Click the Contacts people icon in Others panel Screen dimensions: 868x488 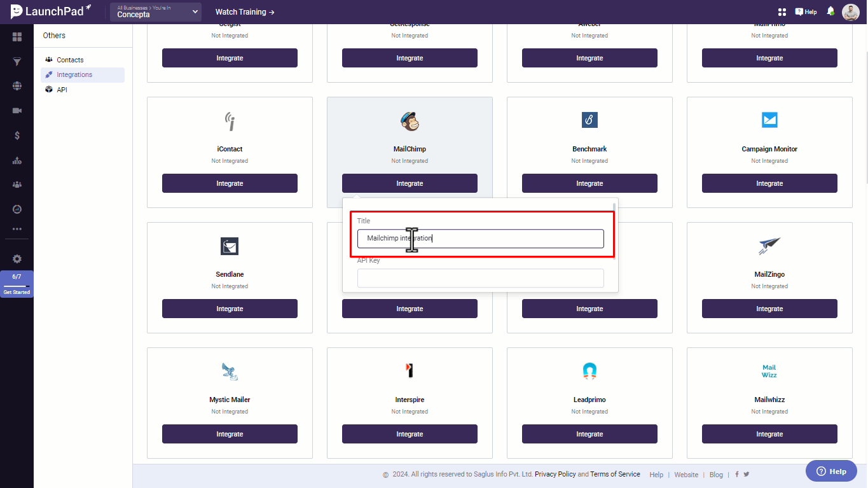click(49, 60)
